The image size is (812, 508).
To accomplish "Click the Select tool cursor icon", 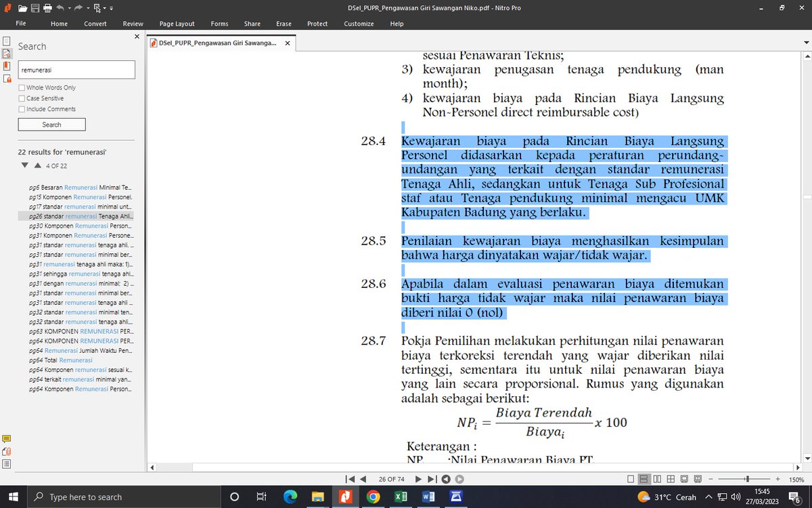I will (x=97, y=8).
